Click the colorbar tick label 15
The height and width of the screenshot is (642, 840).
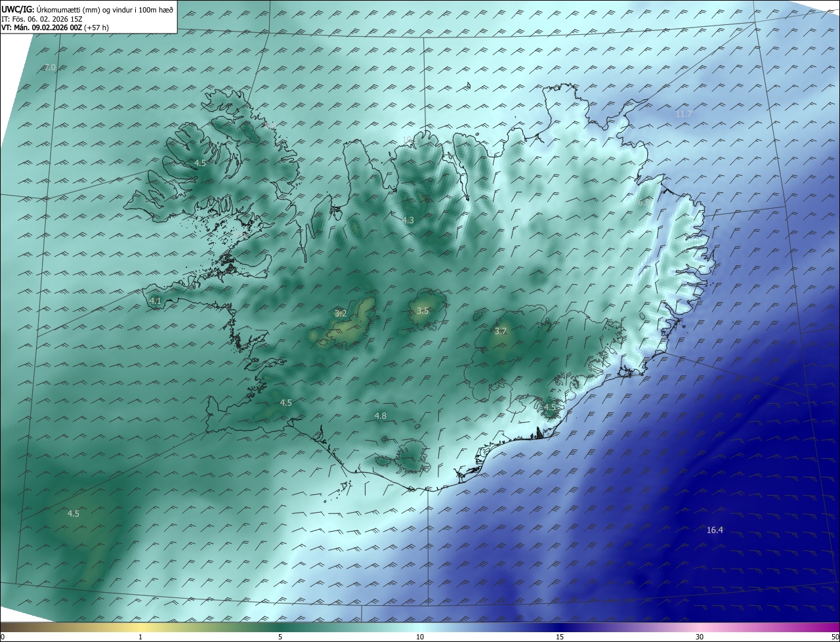click(560, 637)
